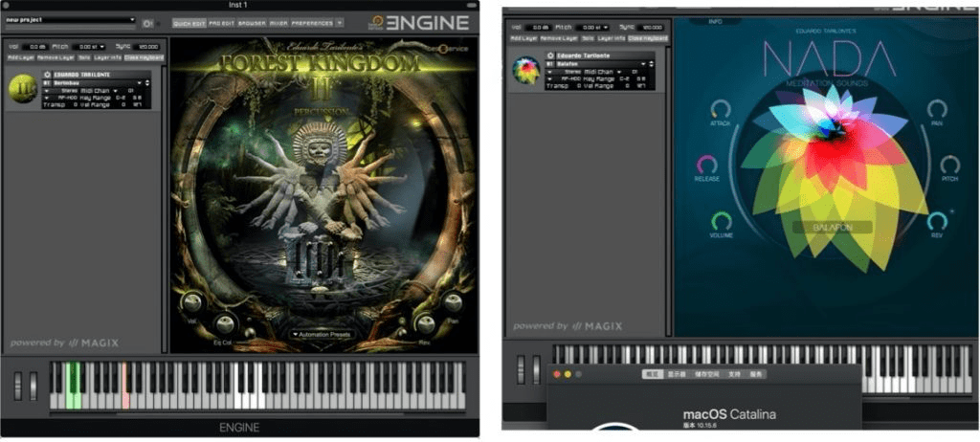Viewport: 980px width, 442px height.
Task: Switch to the Pro Edit tab
Action: (x=221, y=23)
